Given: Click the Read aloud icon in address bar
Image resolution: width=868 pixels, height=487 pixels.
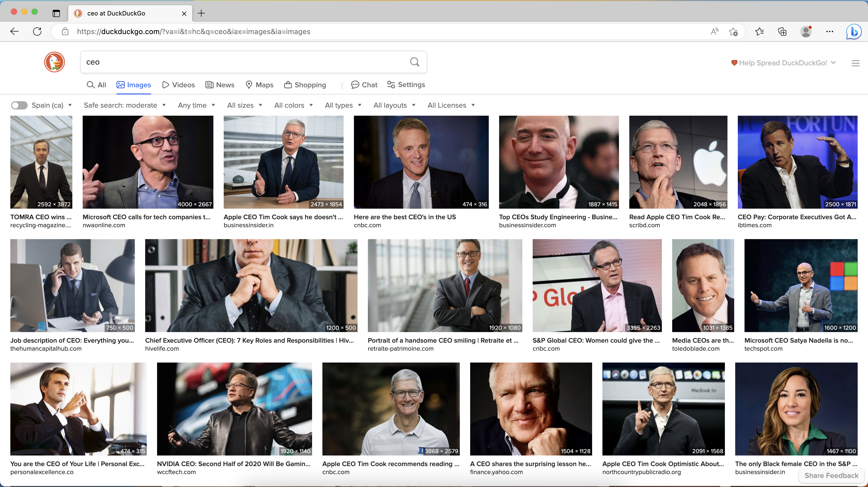Looking at the screenshot, I should coord(714,32).
